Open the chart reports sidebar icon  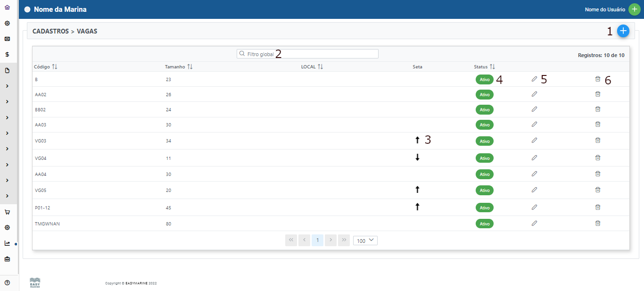[7, 243]
